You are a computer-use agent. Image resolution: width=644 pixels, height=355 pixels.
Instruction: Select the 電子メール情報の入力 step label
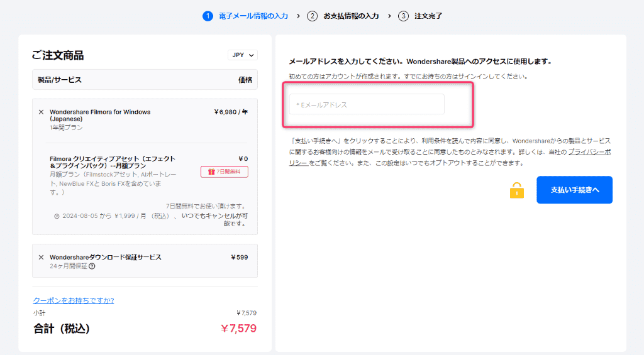tap(253, 16)
